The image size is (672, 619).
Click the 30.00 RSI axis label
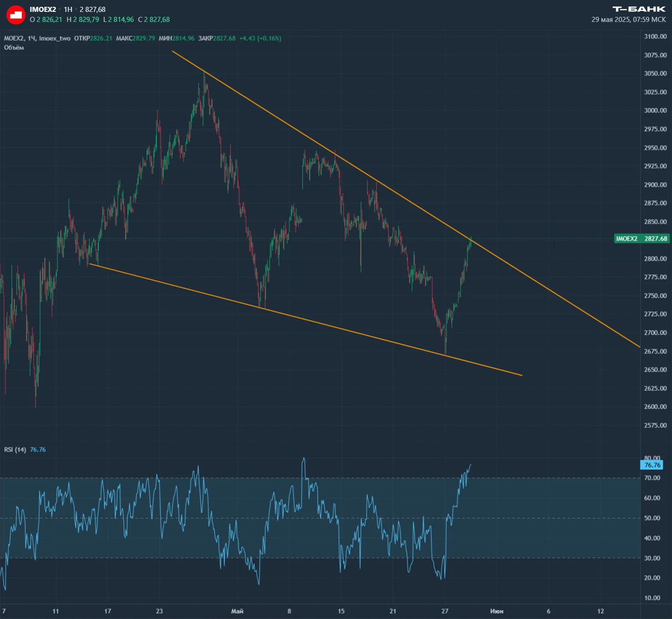tap(652, 558)
